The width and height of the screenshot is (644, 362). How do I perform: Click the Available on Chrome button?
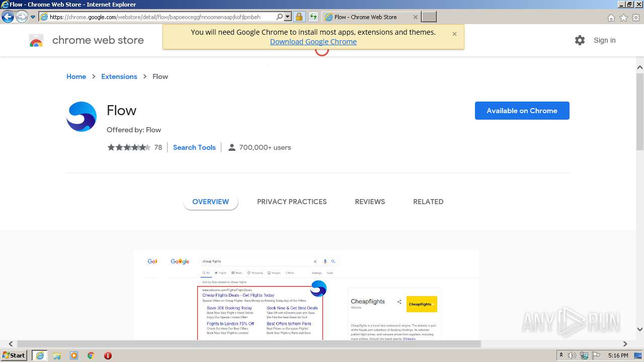[522, 111]
